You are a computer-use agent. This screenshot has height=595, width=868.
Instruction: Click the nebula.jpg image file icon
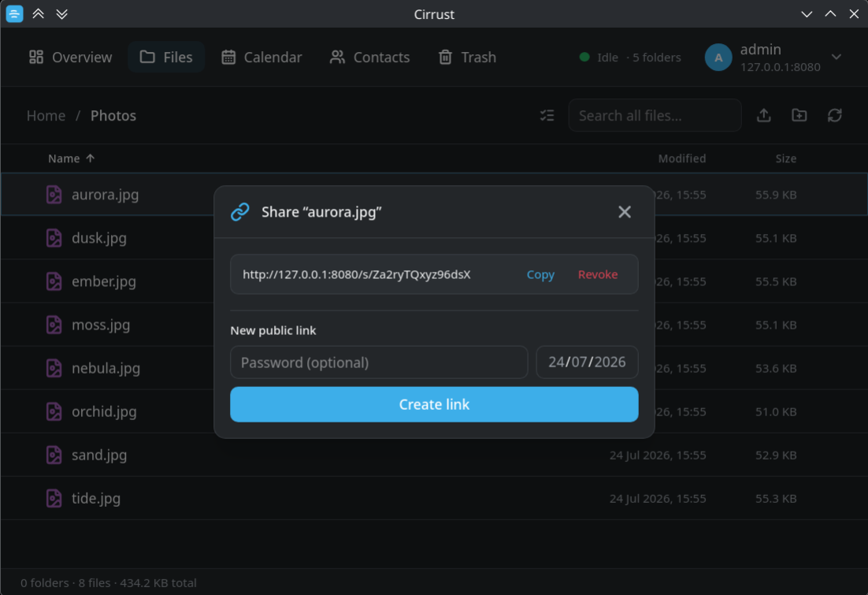pos(54,368)
